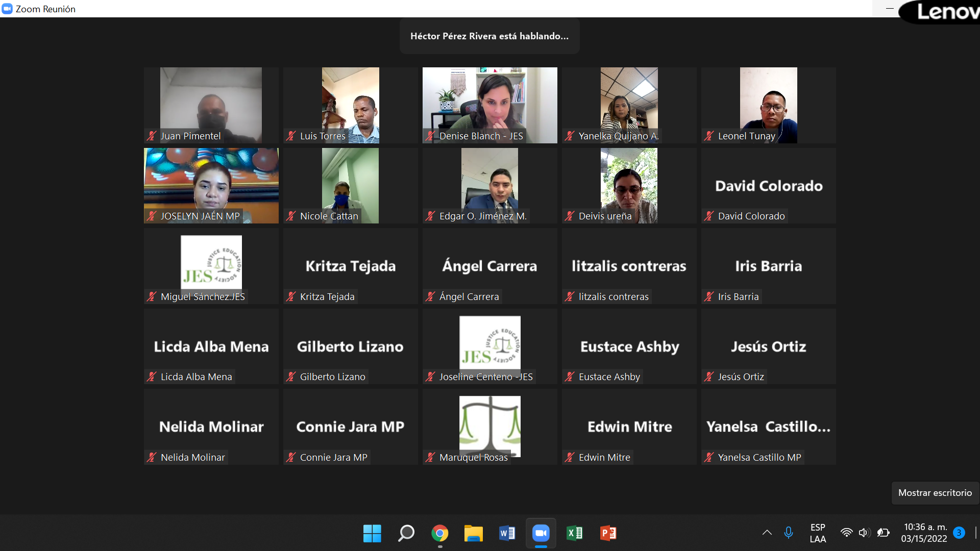Click the muted mic icon for Denise Blanch - JES

(x=430, y=136)
